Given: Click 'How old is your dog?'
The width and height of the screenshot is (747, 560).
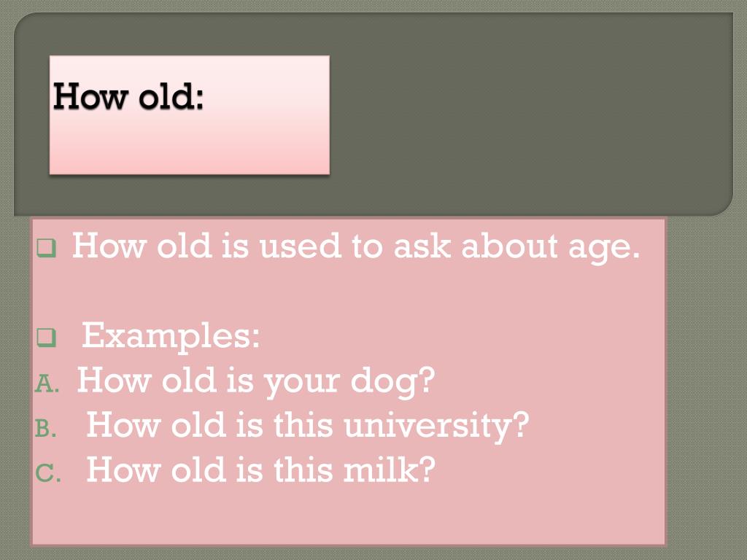Looking at the screenshot, I should tap(256, 381).
